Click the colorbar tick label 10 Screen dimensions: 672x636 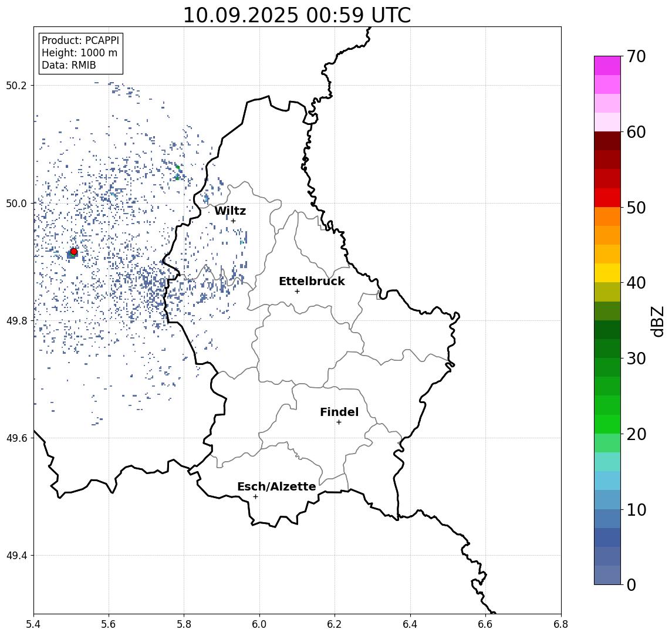tap(636, 510)
